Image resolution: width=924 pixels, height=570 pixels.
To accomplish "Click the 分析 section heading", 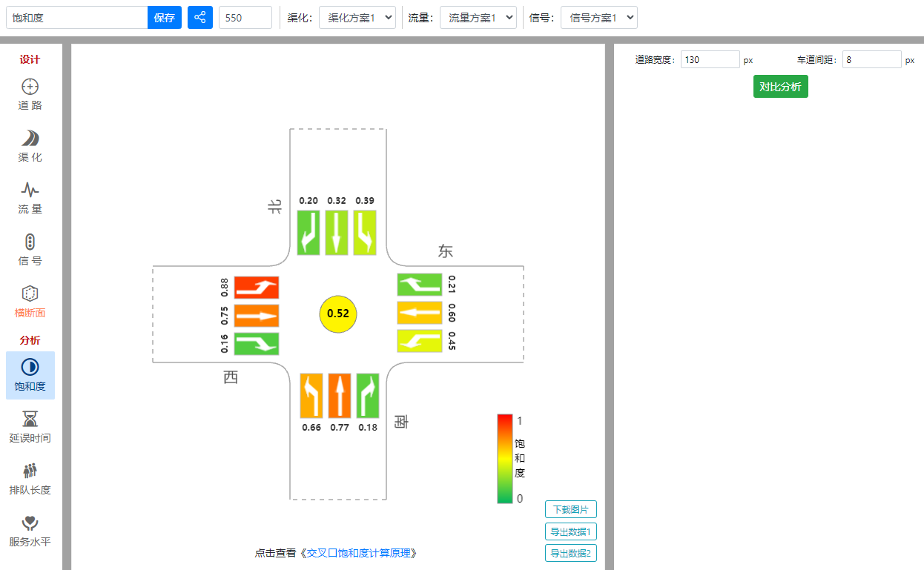I will [30, 341].
